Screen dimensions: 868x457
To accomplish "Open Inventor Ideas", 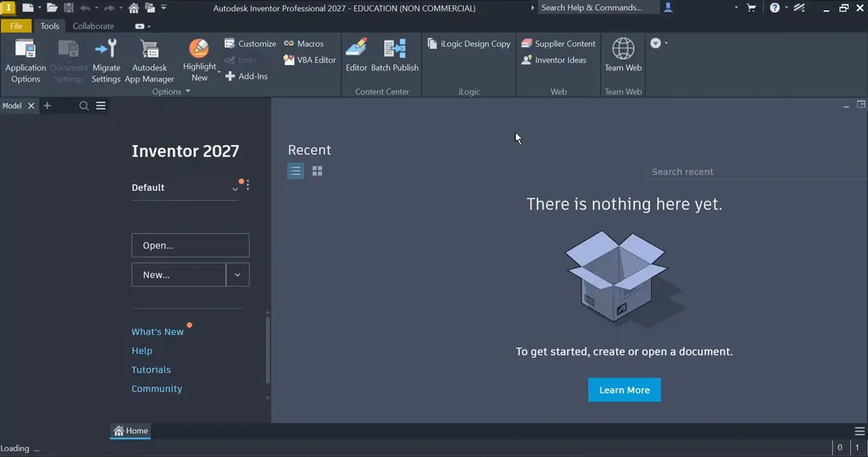I will pyautogui.click(x=554, y=60).
